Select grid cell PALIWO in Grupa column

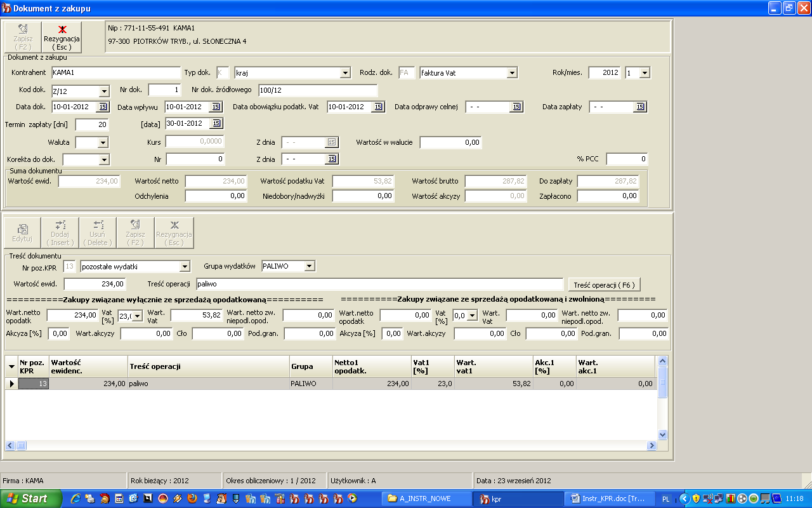pyautogui.click(x=311, y=384)
